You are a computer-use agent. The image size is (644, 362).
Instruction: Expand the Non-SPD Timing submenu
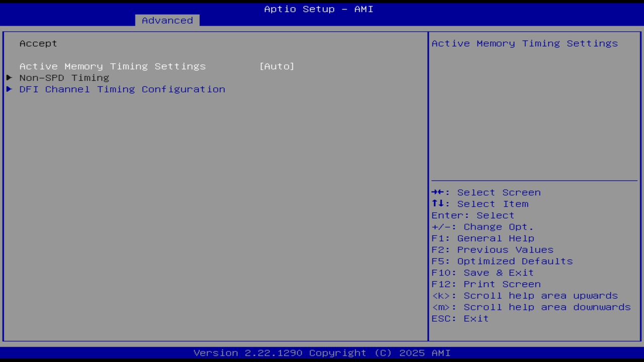tap(64, 77)
